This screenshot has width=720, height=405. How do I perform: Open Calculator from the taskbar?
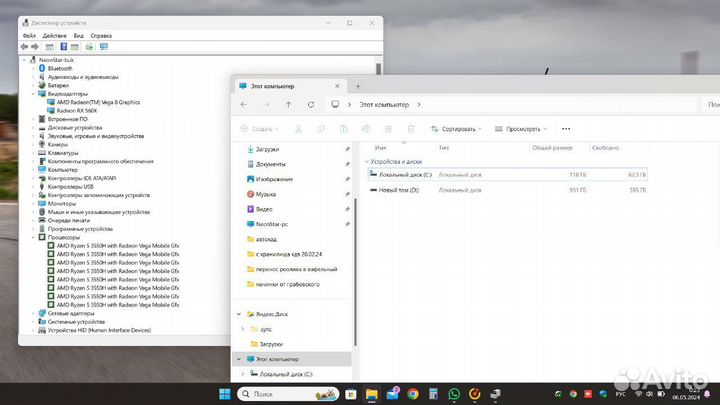433,394
